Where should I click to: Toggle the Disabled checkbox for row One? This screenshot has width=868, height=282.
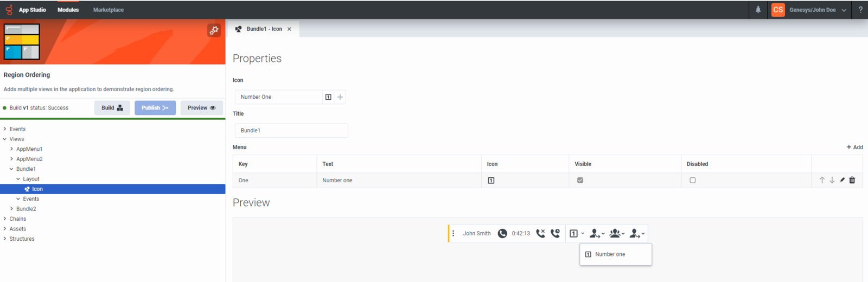[x=693, y=180]
